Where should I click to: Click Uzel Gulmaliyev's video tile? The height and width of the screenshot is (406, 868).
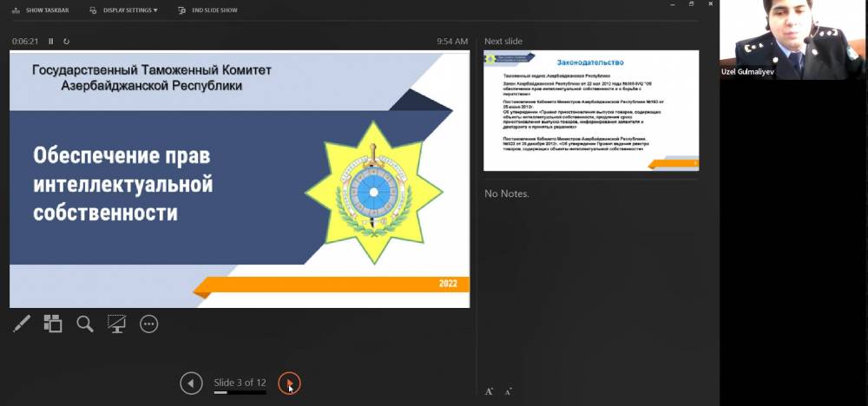click(x=794, y=40)
